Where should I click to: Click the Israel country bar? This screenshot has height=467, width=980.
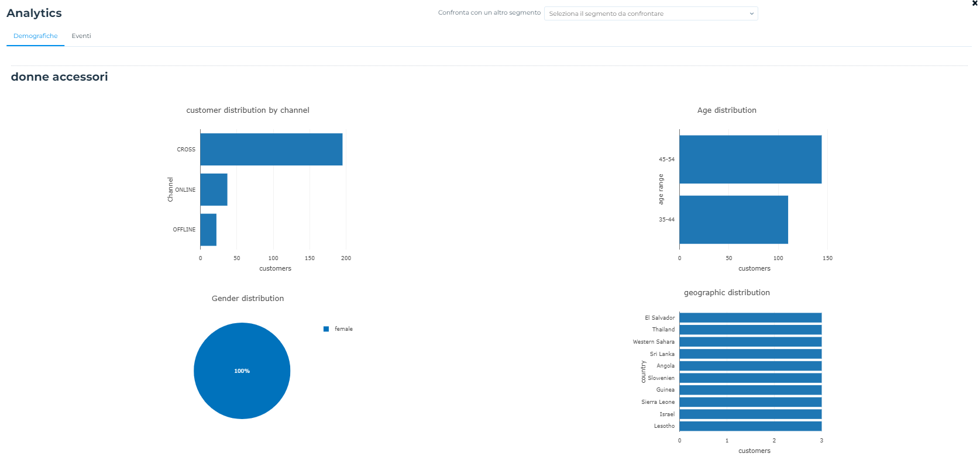tap(751, 414)
